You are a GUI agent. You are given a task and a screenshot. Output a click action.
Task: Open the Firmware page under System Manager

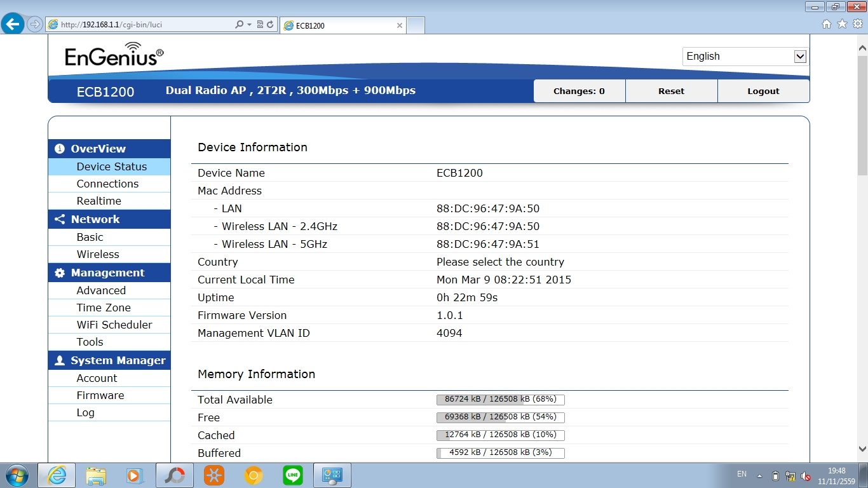[x=100, y=395]
